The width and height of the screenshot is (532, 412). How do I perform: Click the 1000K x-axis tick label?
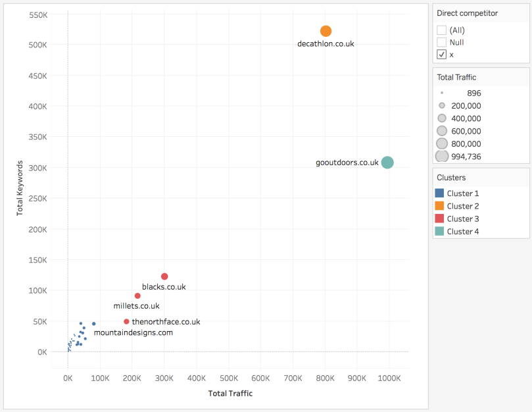click(389, 378)
